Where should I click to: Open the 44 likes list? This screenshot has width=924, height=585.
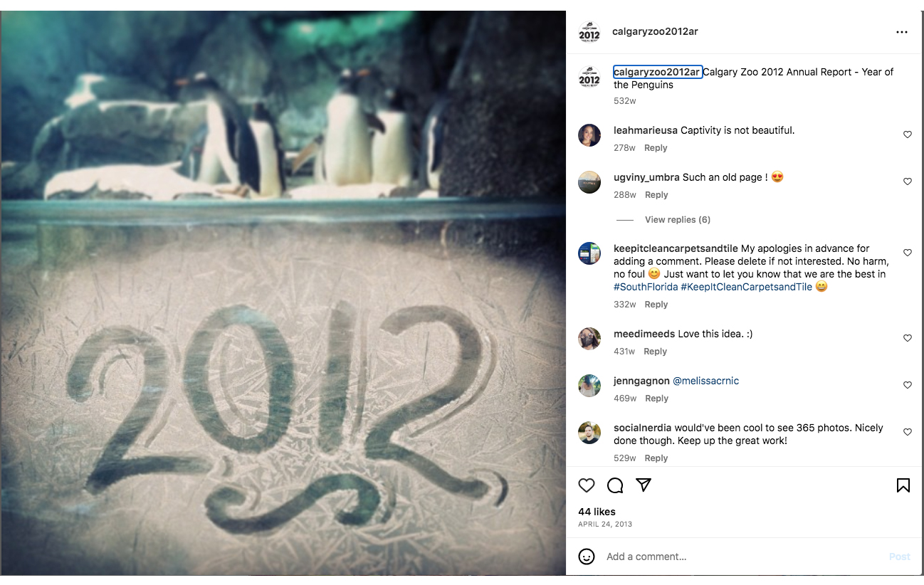click(x=597, y=512)
